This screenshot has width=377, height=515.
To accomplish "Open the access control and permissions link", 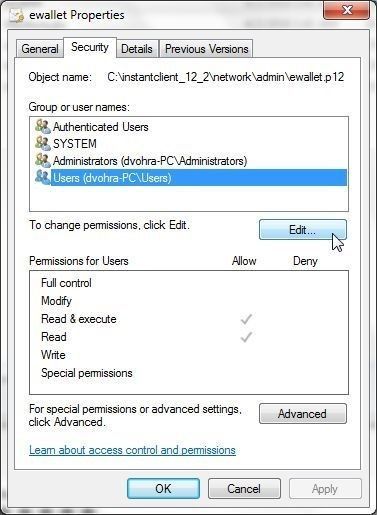I will pos(132,450).
